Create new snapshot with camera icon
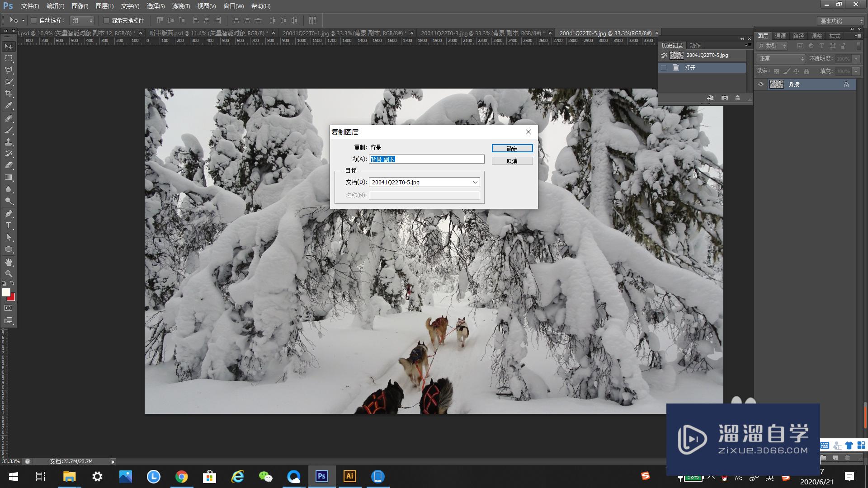Screen dimensions: 868x488 (724, 98)
